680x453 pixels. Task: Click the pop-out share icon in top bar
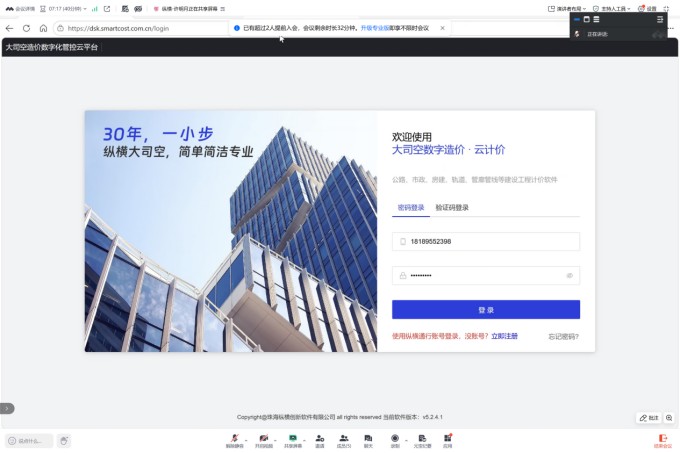coord(107,9)
